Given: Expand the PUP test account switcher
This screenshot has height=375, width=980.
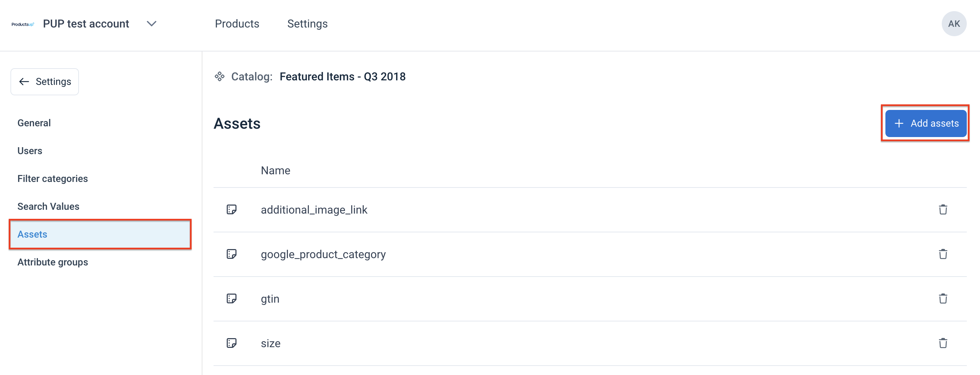Looking at the screenshot, I should 151,24.
